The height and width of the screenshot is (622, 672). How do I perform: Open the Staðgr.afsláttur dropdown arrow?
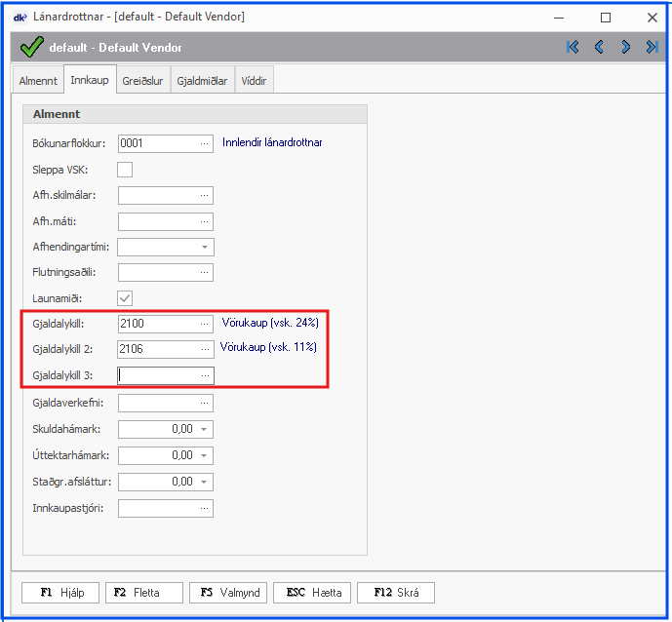[203, 482]
